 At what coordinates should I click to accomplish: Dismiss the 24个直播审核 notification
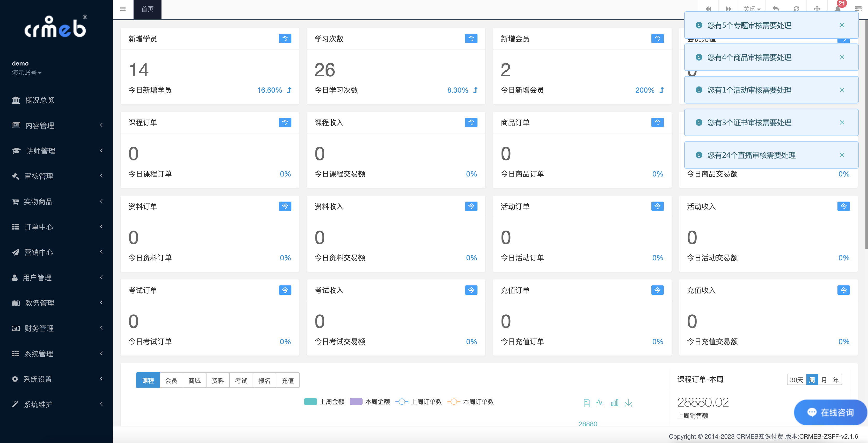pos(842,155)
